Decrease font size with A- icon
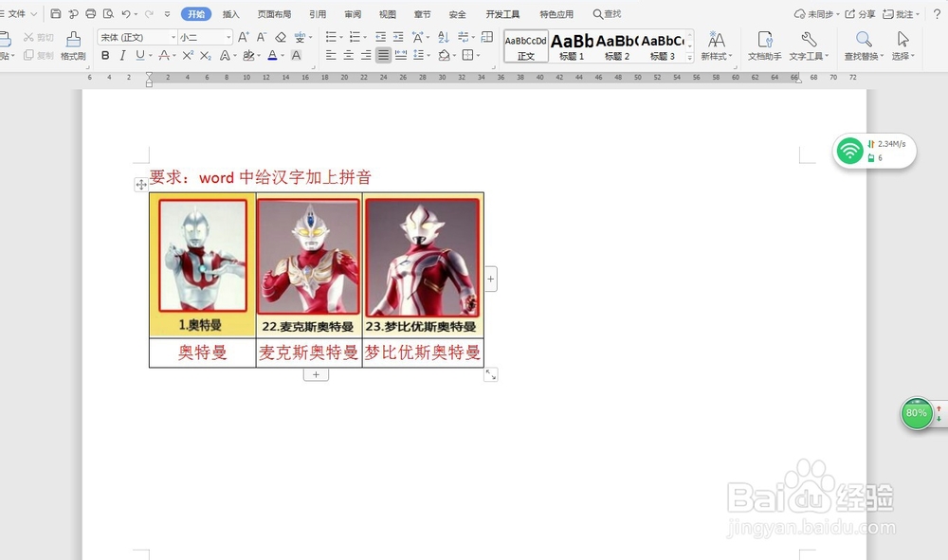948x560 pixels. click(262, 37)
